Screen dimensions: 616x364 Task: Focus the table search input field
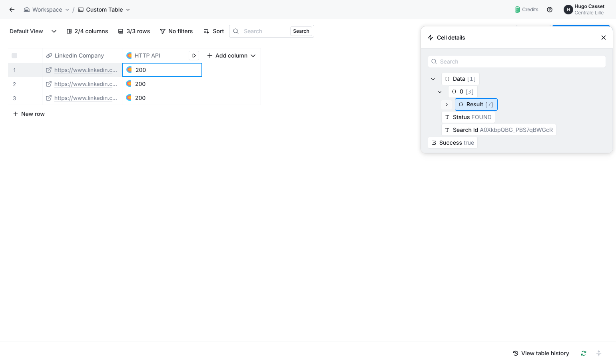coord(264,31)
